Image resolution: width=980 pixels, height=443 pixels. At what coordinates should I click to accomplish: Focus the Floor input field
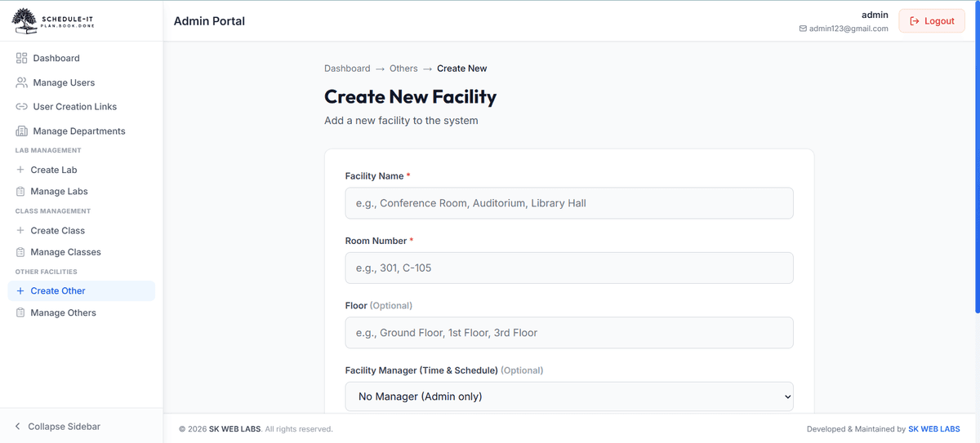point(569,333)
